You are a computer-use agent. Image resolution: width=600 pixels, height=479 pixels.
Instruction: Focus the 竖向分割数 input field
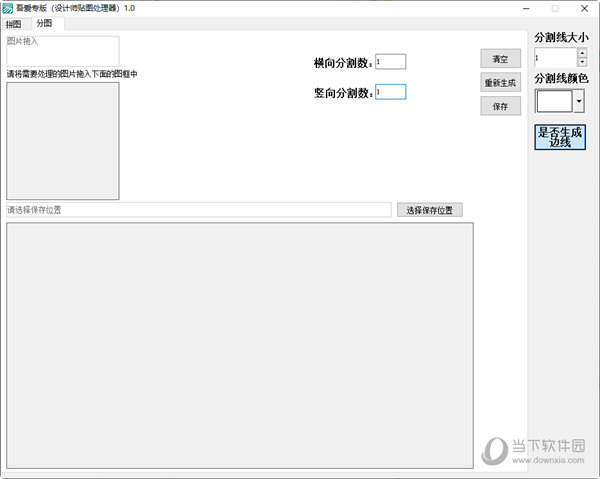coord(390,92)
